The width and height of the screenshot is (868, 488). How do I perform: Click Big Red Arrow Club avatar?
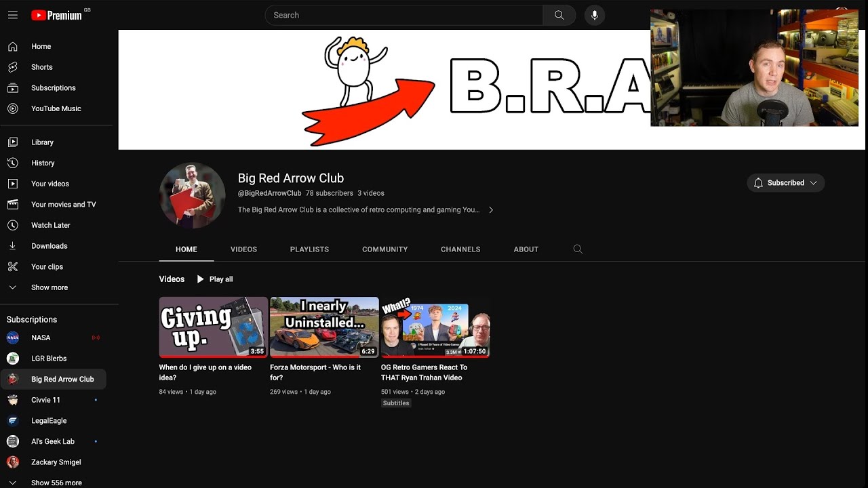point(192,195)
